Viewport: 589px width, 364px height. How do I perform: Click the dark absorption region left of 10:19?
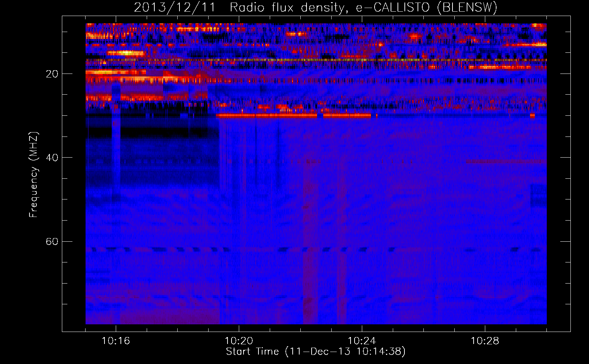pyautogui.click(x=153, y=151)
